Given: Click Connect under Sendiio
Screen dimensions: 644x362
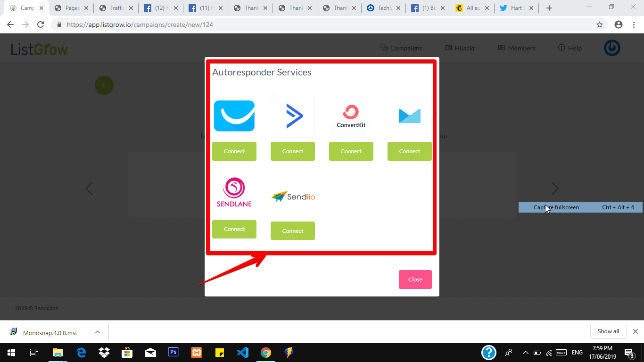Looking at the screenshot, I should click(293, 231).
